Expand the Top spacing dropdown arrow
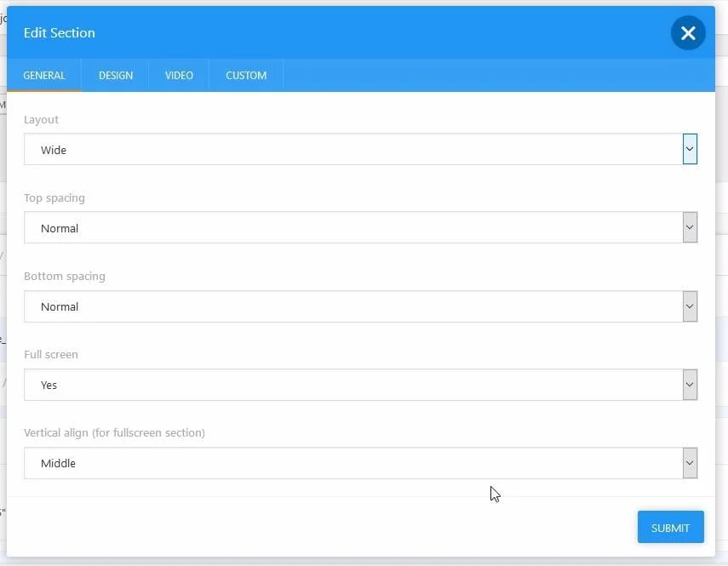This screenshot has width=728, height=566. point(690,228)
